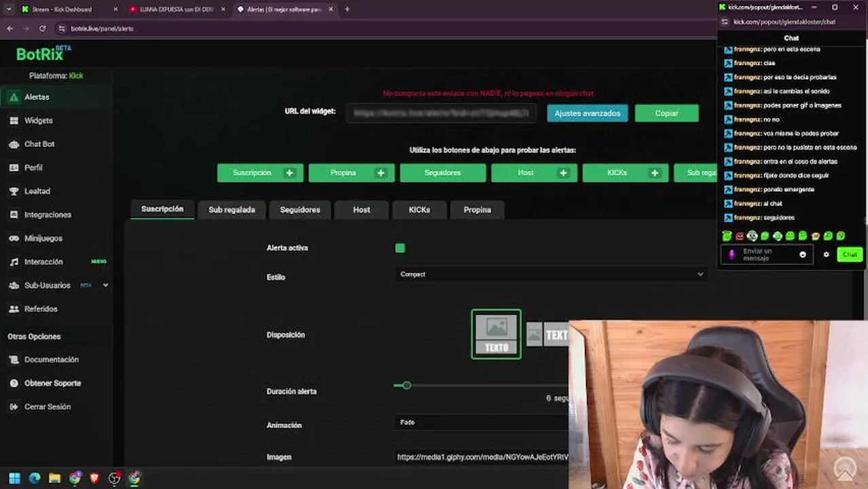
Task: Go to Chat Bot in the sidebar
Action: (39, 144)
